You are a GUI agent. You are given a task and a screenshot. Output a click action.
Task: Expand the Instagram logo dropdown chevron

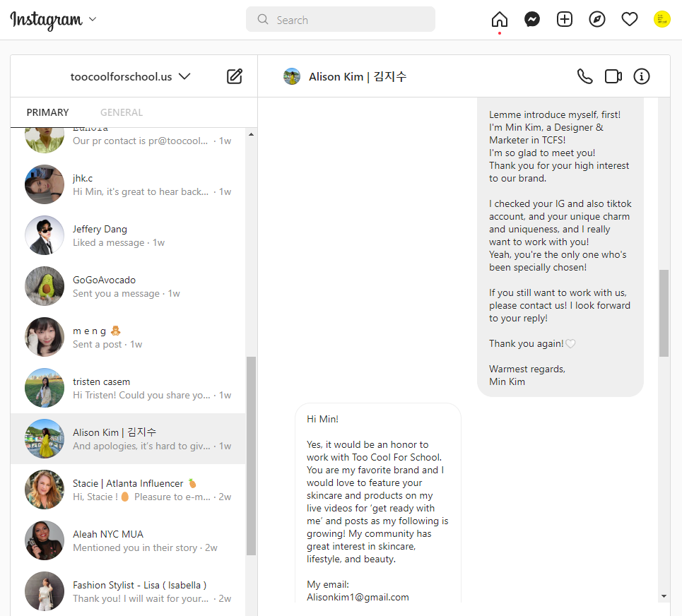pyautogui.click(x=92, y=19)
